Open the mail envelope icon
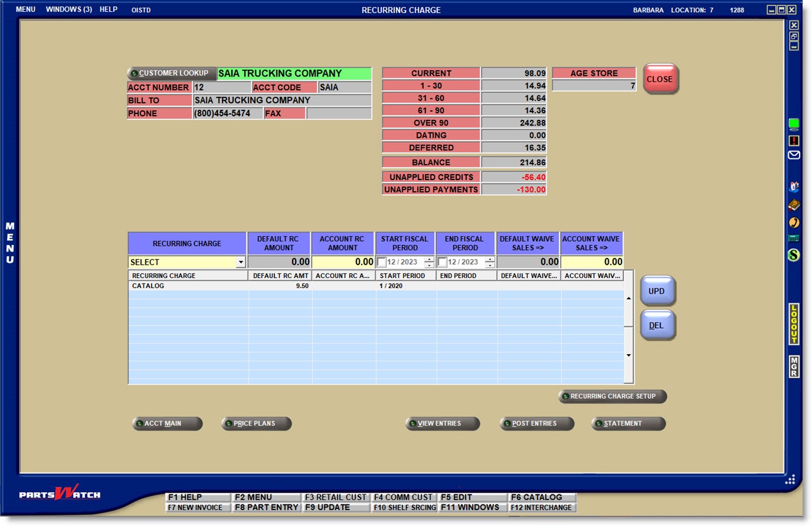 pos(793,155)
